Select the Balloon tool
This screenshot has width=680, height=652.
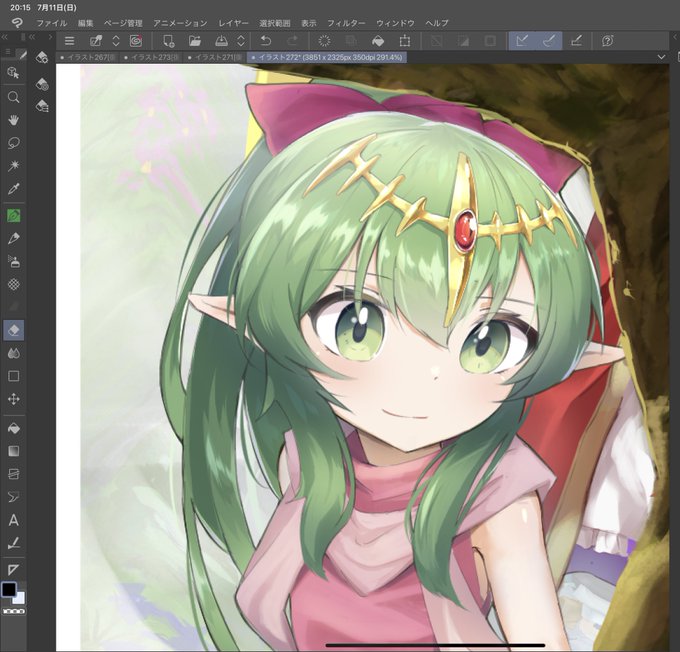pos(13,497)
